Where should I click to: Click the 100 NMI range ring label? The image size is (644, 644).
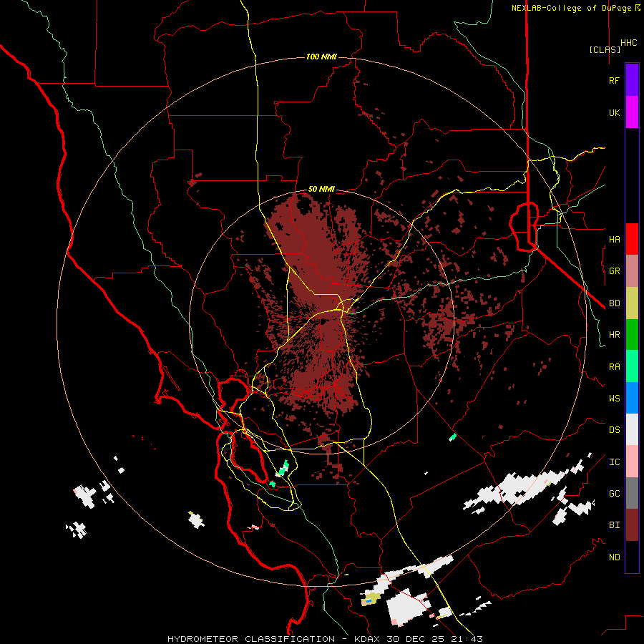coord(321,57)
